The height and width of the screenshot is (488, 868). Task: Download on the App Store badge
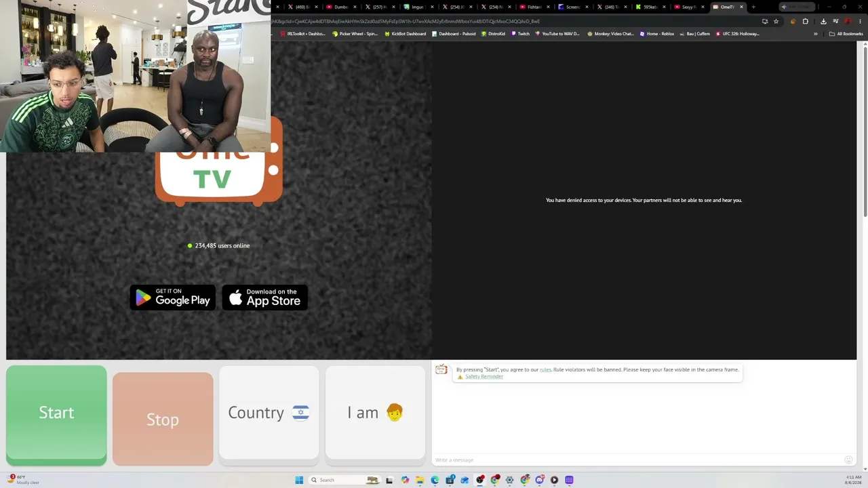[265, 298]
